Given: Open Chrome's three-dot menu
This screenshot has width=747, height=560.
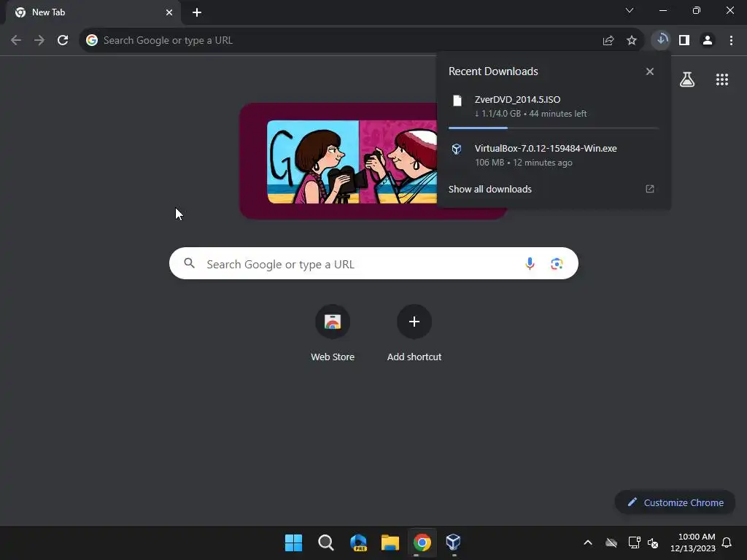Looking at the screenshot, I should (731, 41).
